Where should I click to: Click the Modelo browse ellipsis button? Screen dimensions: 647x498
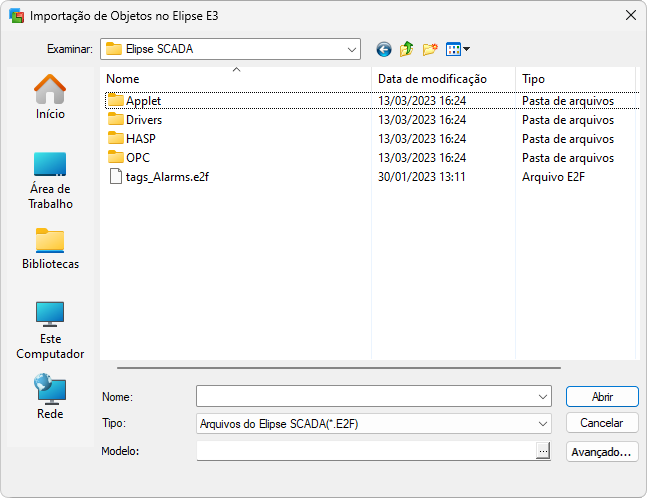click(543, 452)
